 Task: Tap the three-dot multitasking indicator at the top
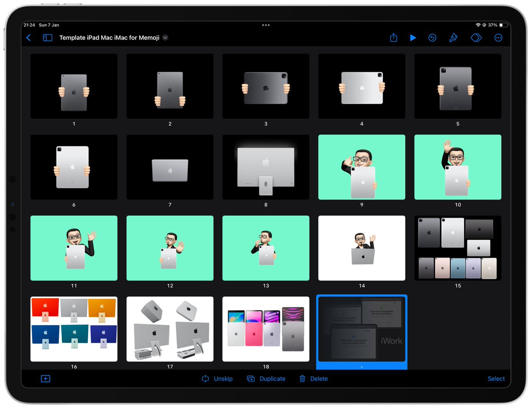[266, 25]
